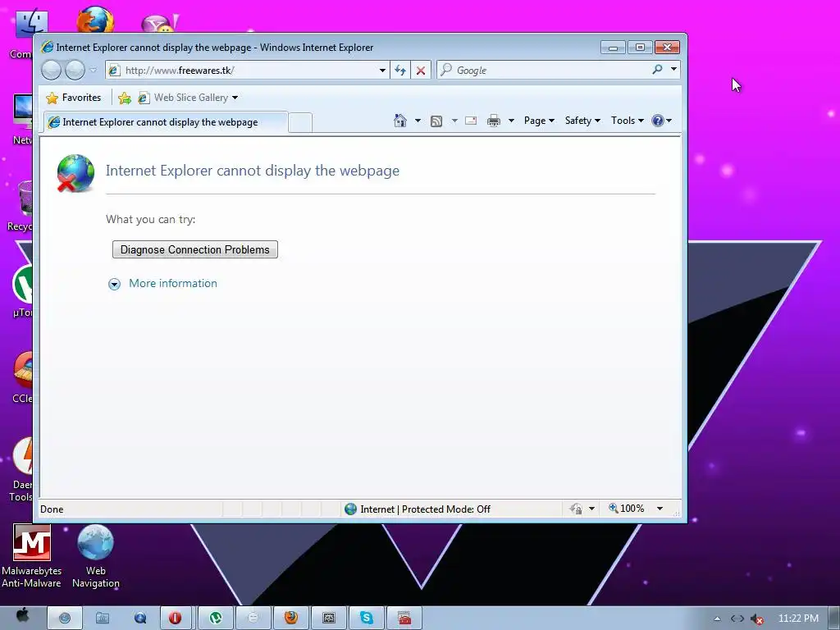Viewport: 840px width, 630px height.
Task: Open the Safety menu
Action: [x=582, y=121]
